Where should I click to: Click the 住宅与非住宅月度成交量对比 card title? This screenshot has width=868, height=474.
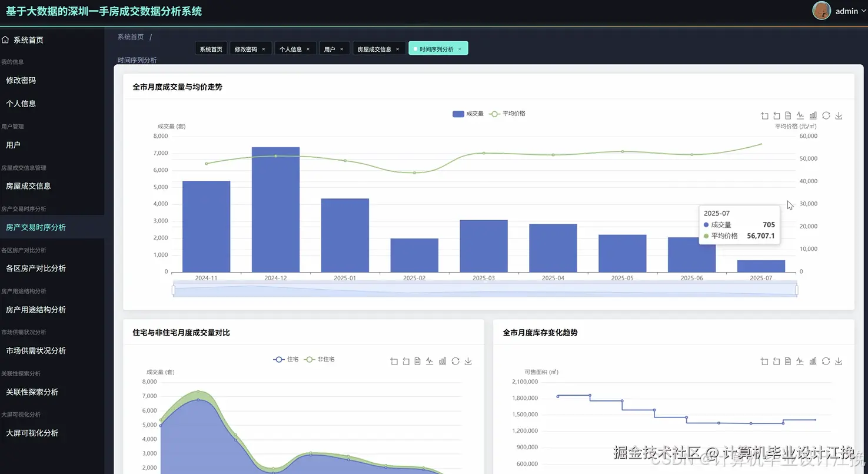(x=181, y=333)
